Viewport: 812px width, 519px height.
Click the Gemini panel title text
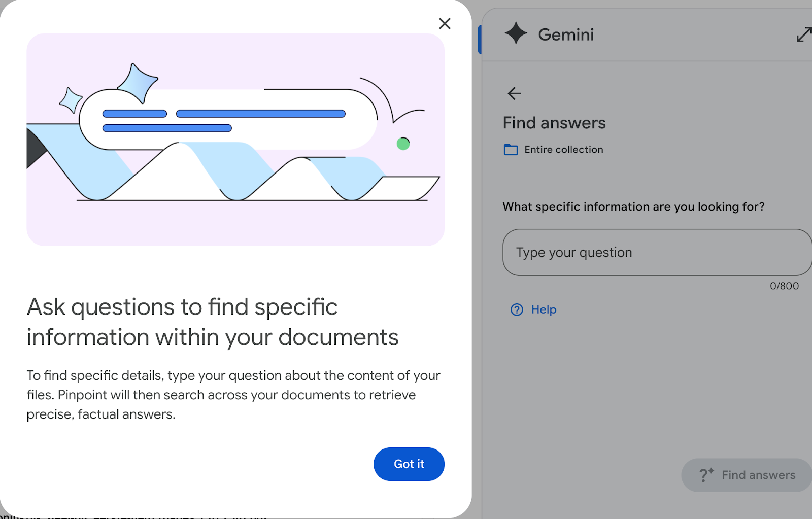point(566,34)
